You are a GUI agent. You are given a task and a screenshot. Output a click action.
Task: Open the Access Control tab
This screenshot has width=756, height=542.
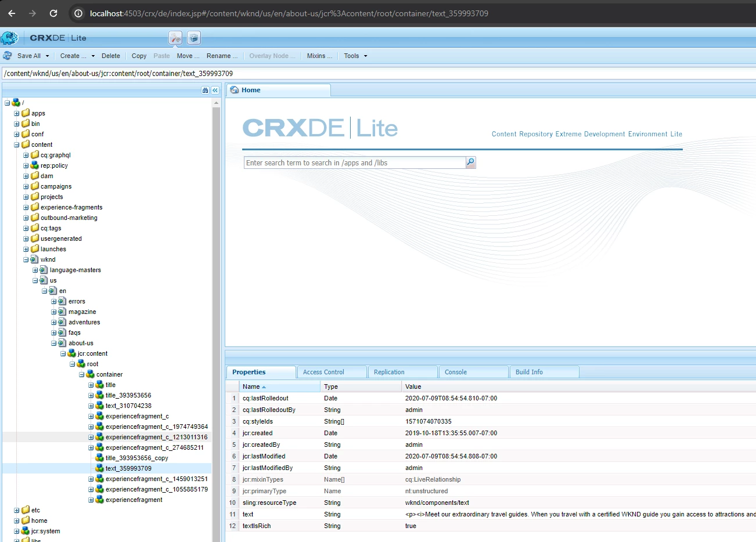pyautogui.click(x=332, y=372)
